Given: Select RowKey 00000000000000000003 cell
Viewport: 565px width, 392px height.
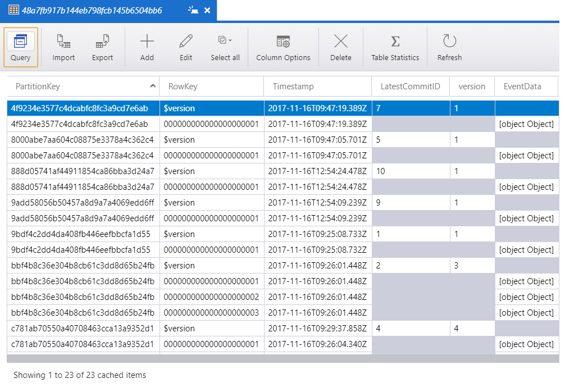Looking at the screenshot, I should coord(211,313).
